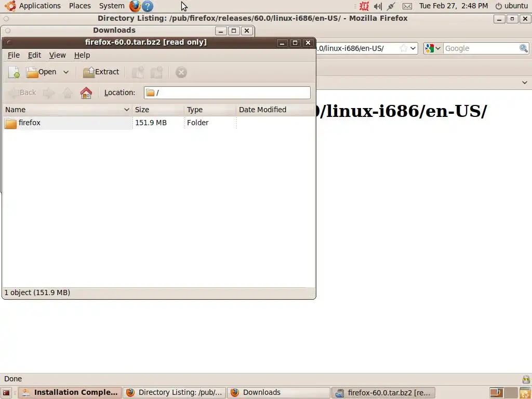This screenshot has height=399, width=532.
Task: Open the Help menu in archive manager
Action: coord(82,55)
